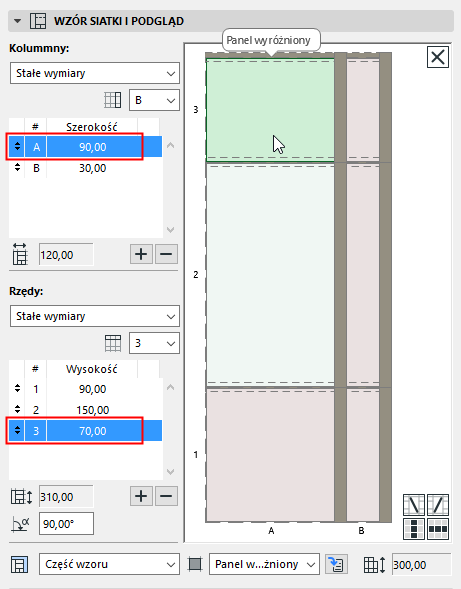Click the selected cell height icon
Image resolution: width=461 pixels, height=589 pixels.
[x=375, y=565]
